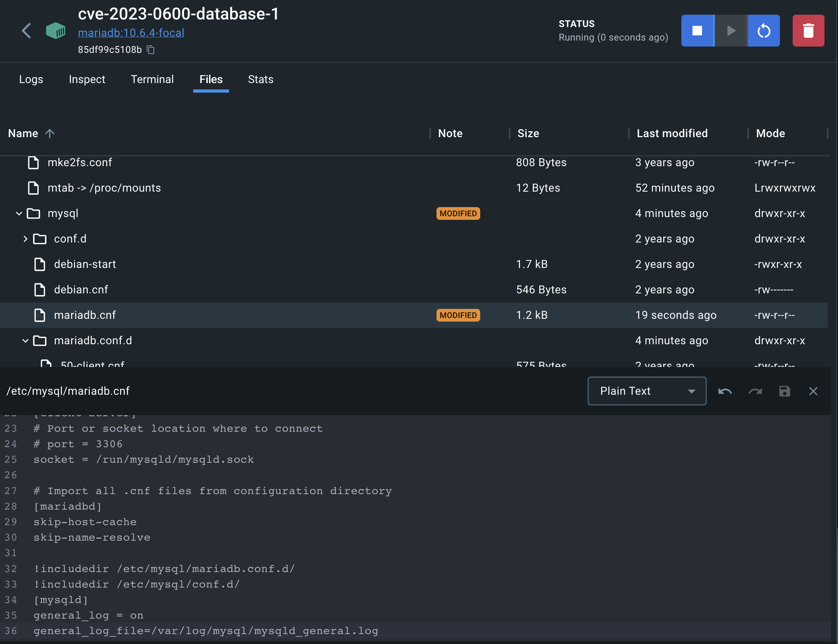This screenshot has height=644, width=838.
Task: Click line number 32 in the gutter
Action: click(11, 569)
